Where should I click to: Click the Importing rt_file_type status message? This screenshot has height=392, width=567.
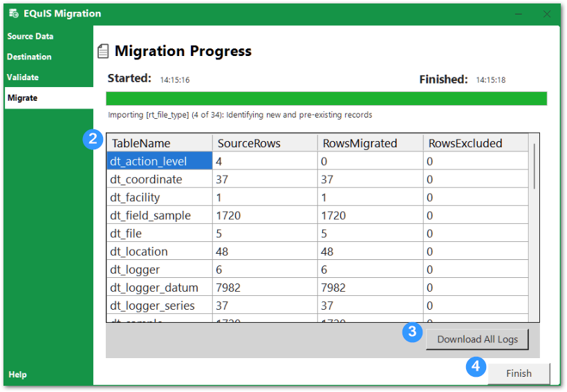pyautogui.click(x=240, y=115)
